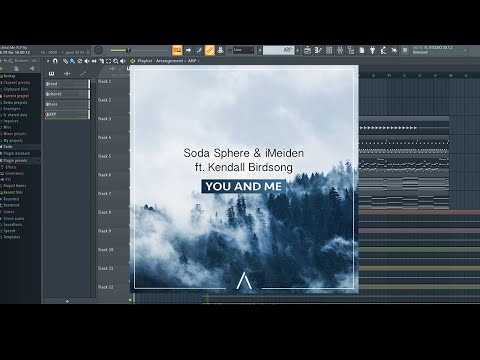This screenshot has height=360, width=480.
Task: Select the Delete tool in Playlist
Action: pyautogui.click(x=79, y=61)
